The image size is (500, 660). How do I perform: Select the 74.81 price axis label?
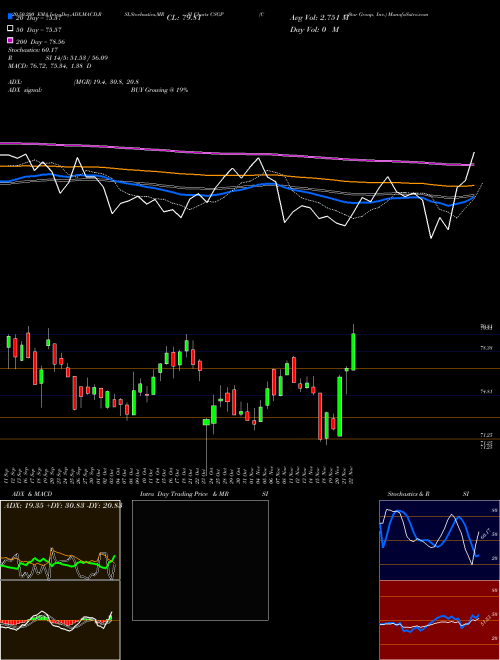[x=487, y=391]
